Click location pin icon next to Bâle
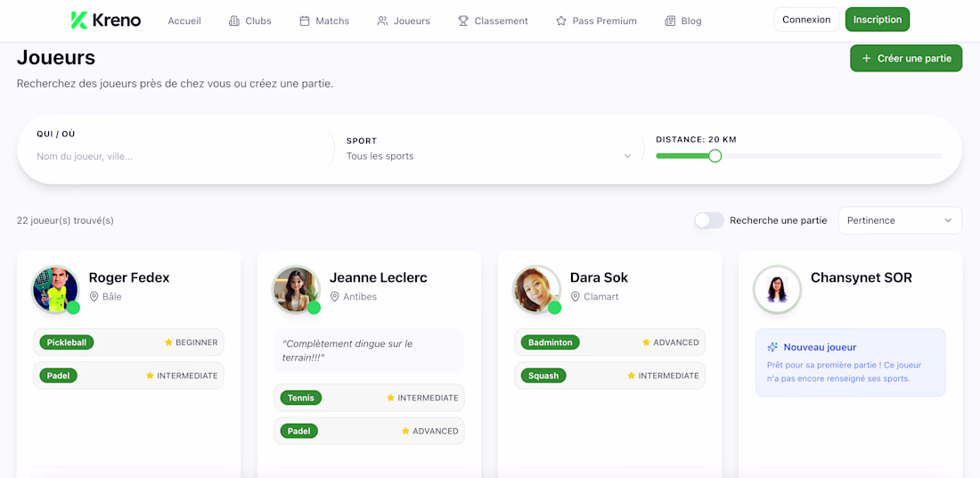 coord(94,297)
